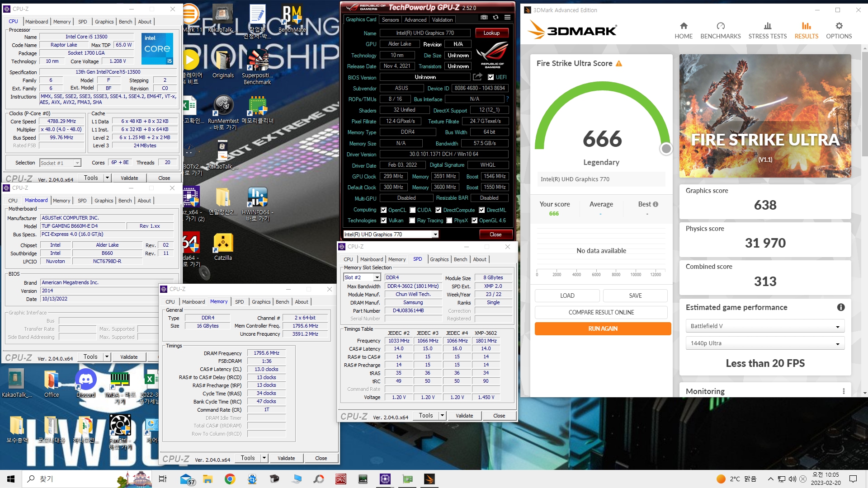Click the Fire Strike Ultra thumbnail image
The image size is (868, 488).
pos(765,116)
